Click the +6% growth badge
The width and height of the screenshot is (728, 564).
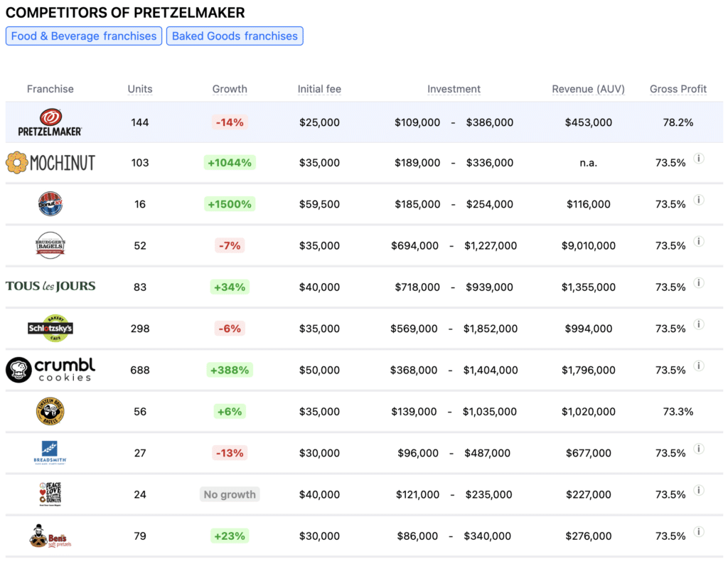(230, 411)
